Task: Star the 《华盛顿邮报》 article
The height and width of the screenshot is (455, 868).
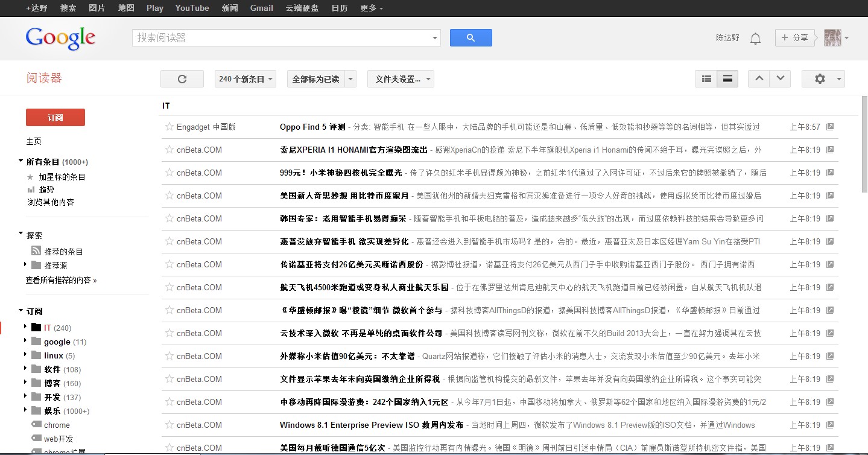Action: click(x=169, y=310)
